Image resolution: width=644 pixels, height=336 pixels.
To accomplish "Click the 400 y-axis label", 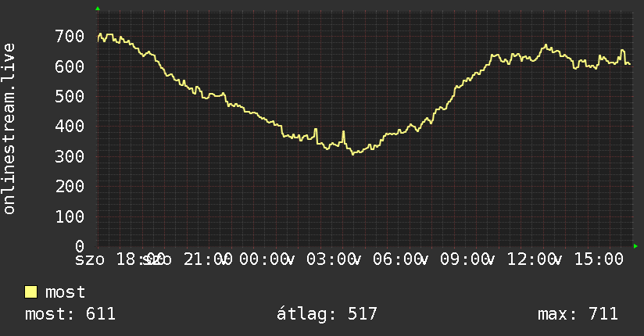I will 70,126.
